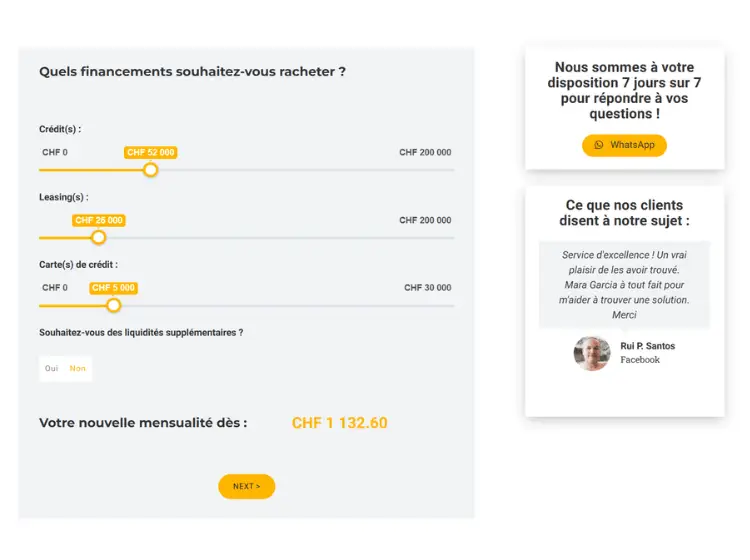
Task: Select Non for additional liquidity
Action: coord(78,368)
